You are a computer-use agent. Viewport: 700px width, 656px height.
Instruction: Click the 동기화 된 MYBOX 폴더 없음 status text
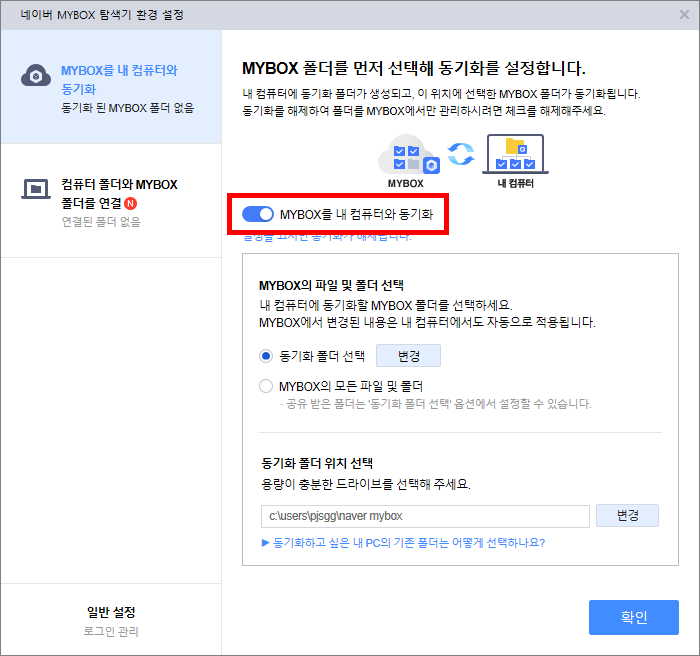[x=128, y=108]
